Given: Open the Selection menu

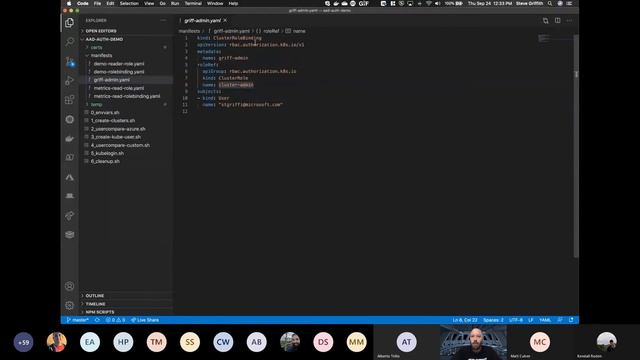Looking at the screenshot, I should coord(129,3).
